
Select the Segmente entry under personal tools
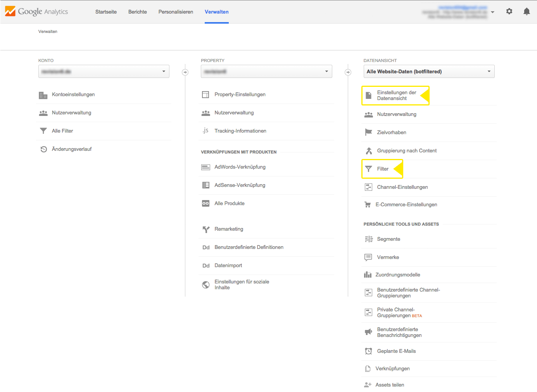(388, 239)
